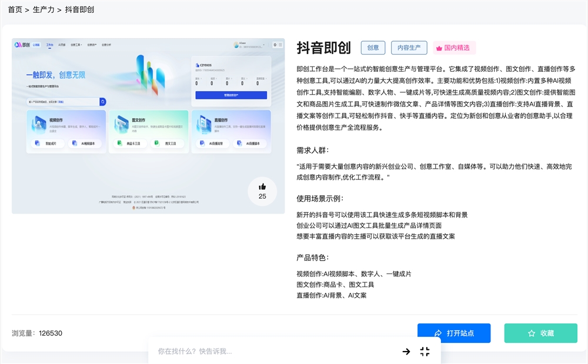Click the collapse icon beside the chat input
This screenshot has height=364, width=588.
(425, 352)
